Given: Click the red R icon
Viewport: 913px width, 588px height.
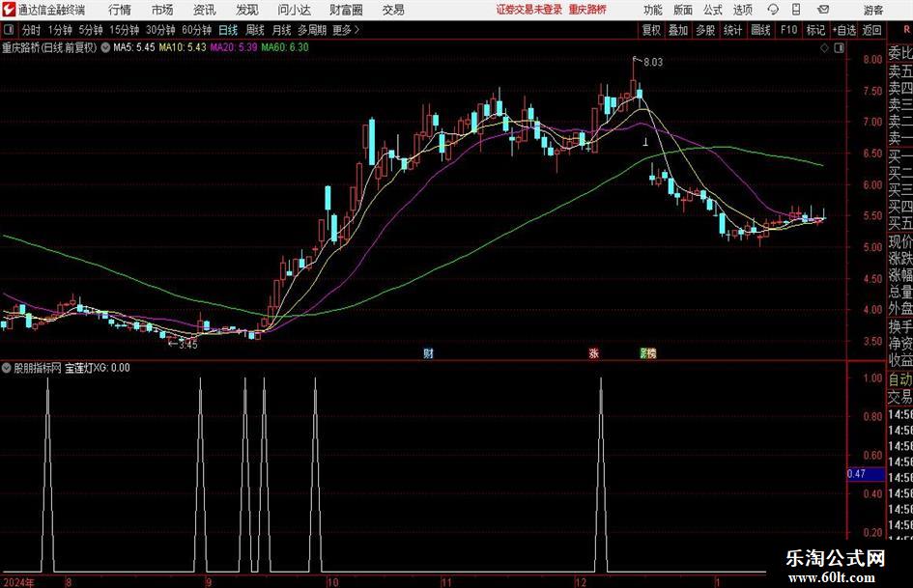Looking at the screenshot, I should pyautogui.click(x=906, y=30).
